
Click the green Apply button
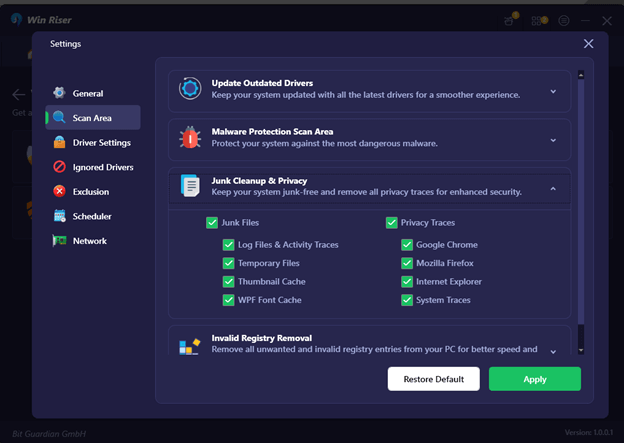534,379
